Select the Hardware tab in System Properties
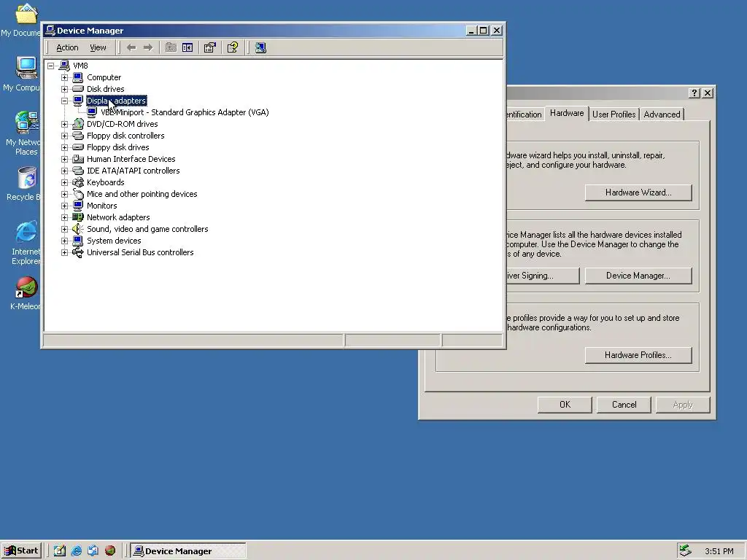Screen dimensions: 747x560 pos(566,113)
